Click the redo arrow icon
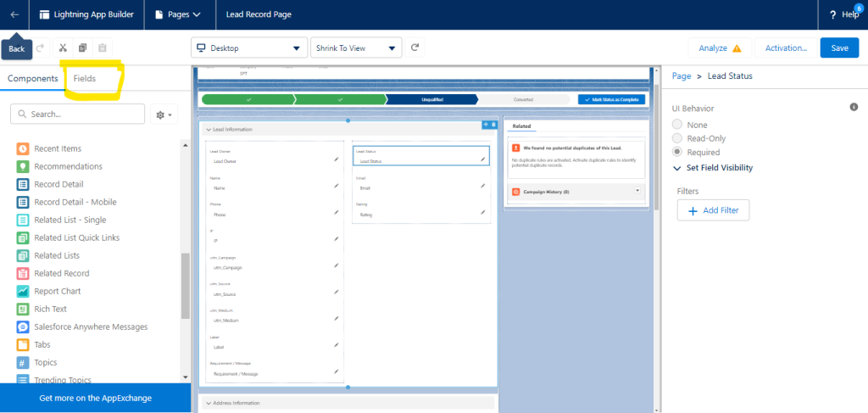Viewport: 868px width, 413px height. click(x=40, y=48)
